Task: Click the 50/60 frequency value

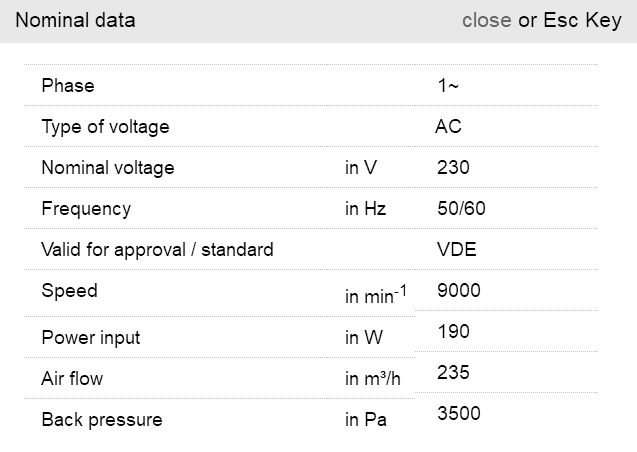Action: click(x=461, y=209)
